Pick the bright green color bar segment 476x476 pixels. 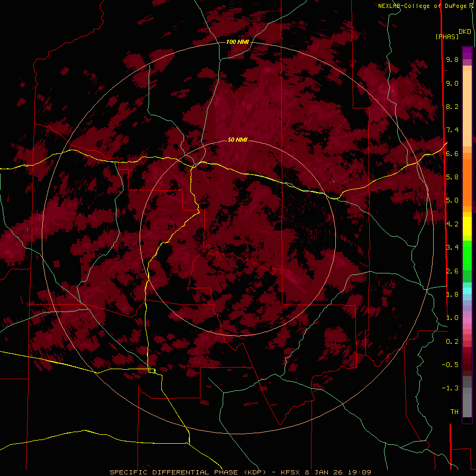[467, 255]
